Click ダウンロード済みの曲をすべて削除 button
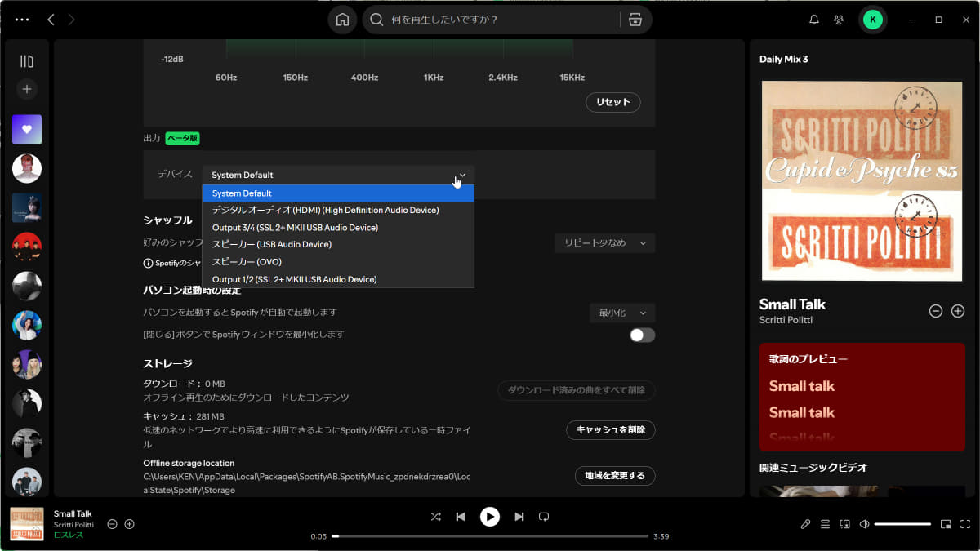 pos(577,390)
